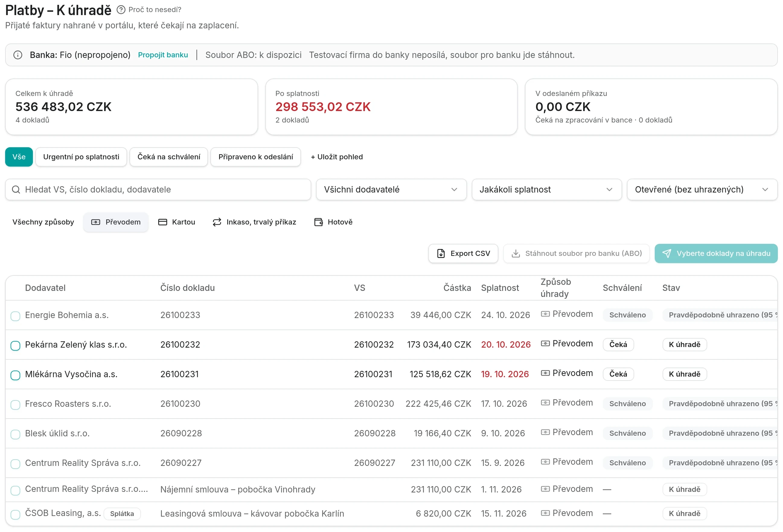Check the ČSOB Leasing row checkbox
Screen dimensions: 783x532
[15, 515]
